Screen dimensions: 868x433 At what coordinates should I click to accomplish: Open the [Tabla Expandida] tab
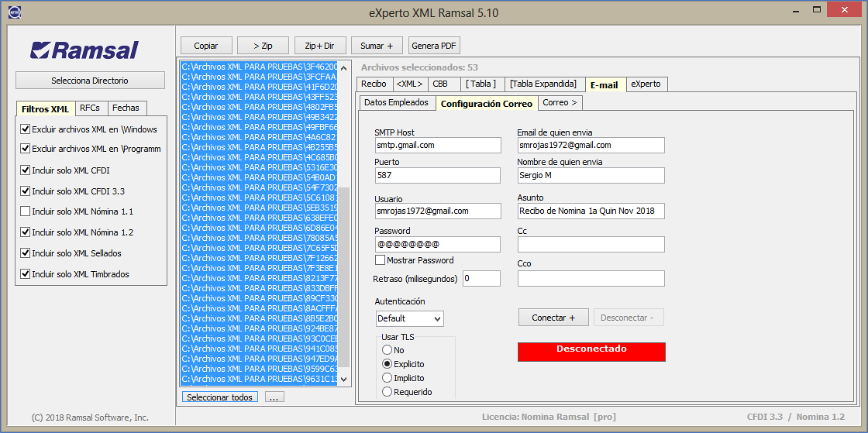(543, 84)
